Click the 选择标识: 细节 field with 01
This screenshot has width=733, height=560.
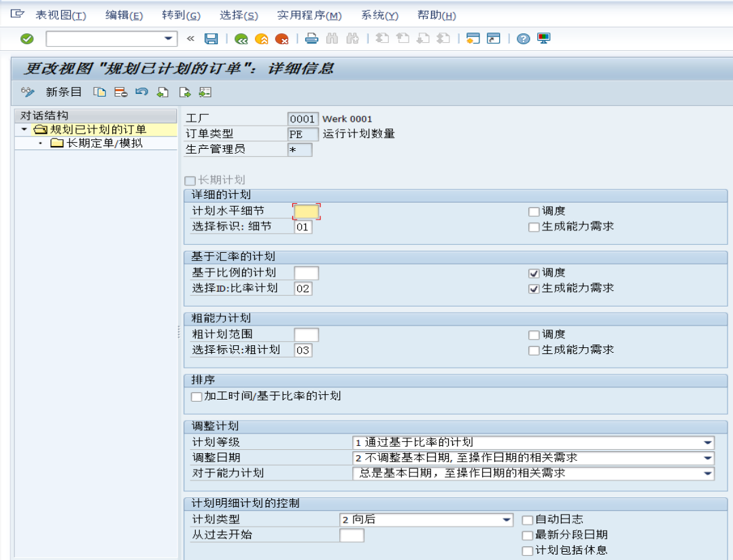pyautogui.click(x=303, y=227)
